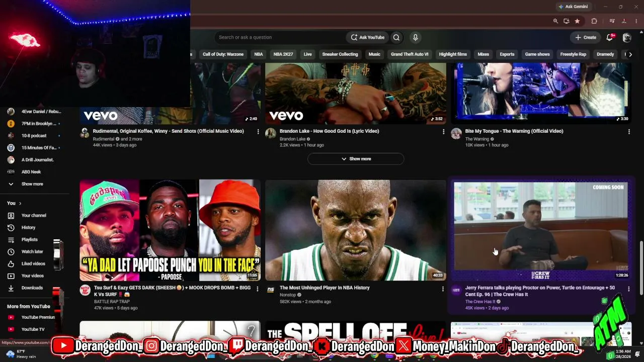Open options menu for Most Unhinged Player video
The width and height of the screenshot is (644, 362).
pos(443,289)
